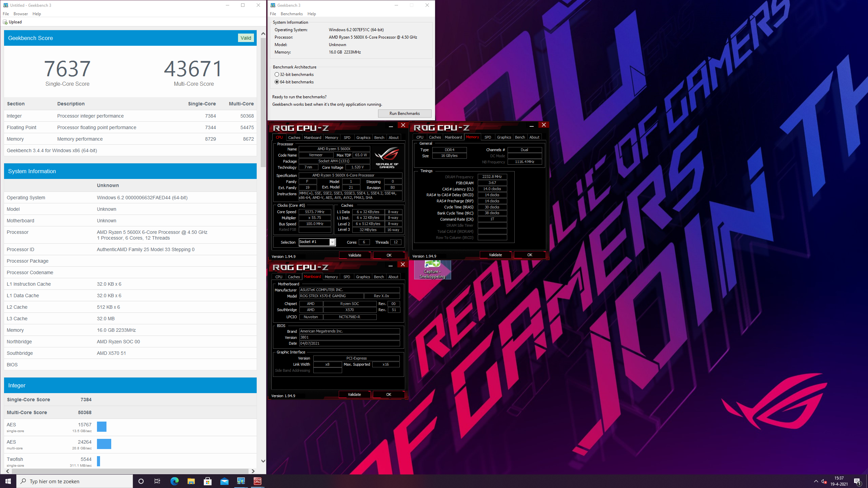Select 32-bit benchmarks option

294,75
